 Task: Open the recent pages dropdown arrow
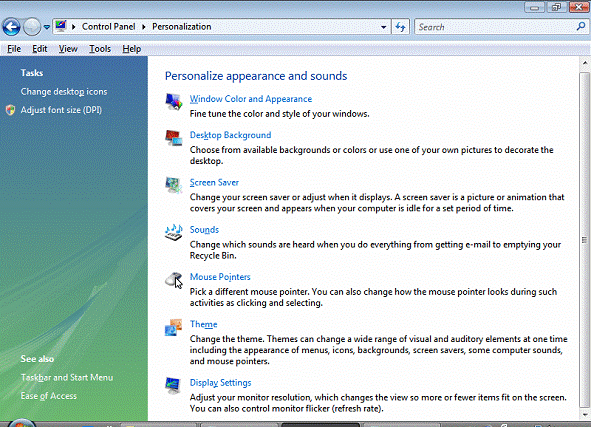(46, 27)
